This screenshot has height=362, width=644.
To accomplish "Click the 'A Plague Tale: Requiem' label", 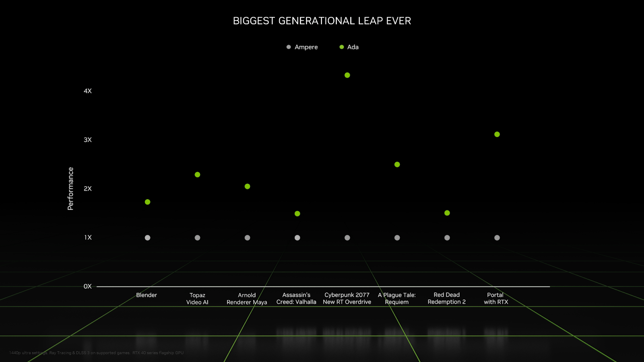I will (x=397, y=298).
